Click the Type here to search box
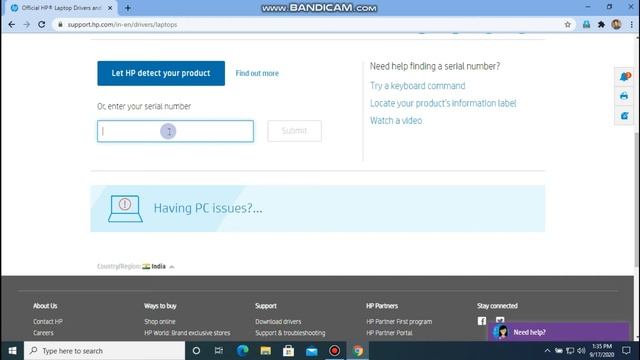 pos(104,351)
